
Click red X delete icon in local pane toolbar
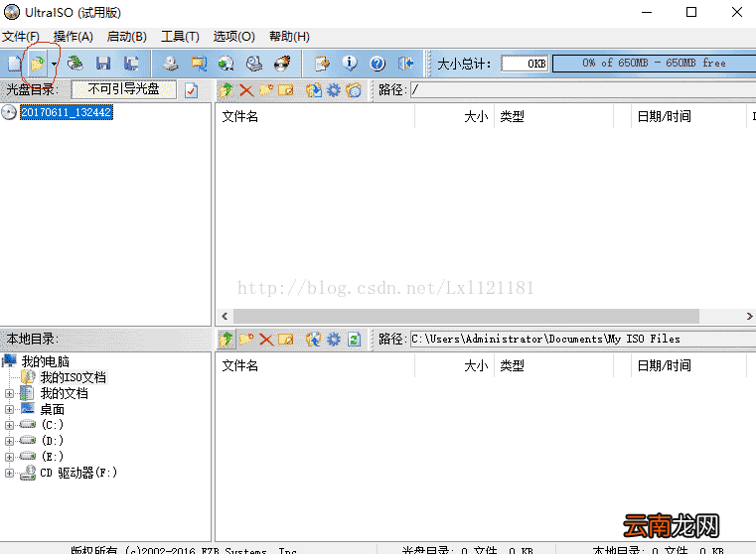[266, 340]
